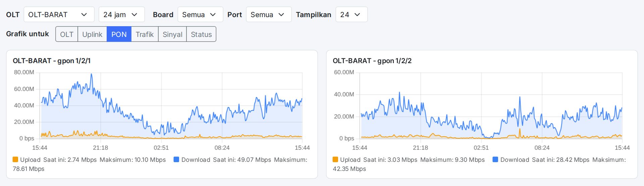Open the Port Semua dropdown
Viewport: 644px width, 186px height.
click(x=269, y=14)
